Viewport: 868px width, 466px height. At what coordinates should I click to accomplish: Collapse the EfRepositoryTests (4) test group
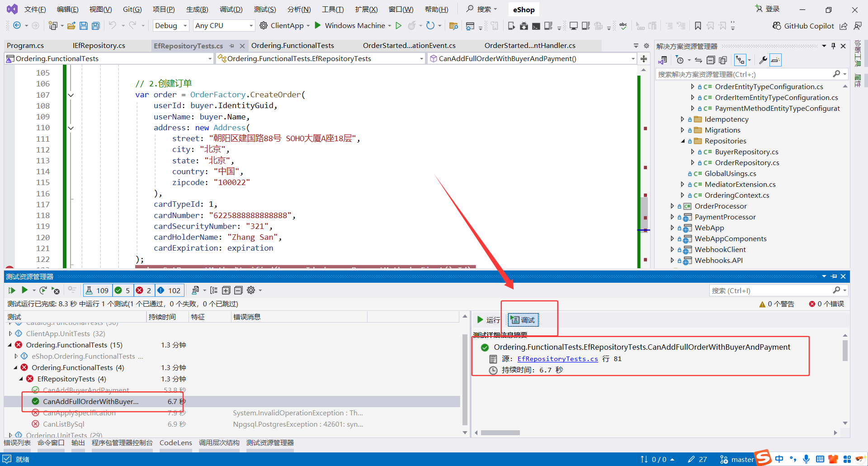pos(21,379)
